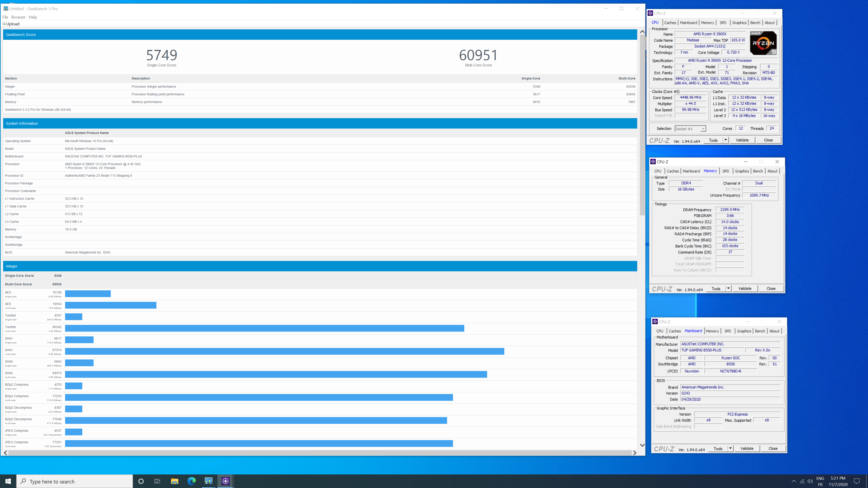This screenshot has width=868, height=488.
Task: Click the DRAM Frequency value 2199.5 MHz
Action: coord(730,209)
